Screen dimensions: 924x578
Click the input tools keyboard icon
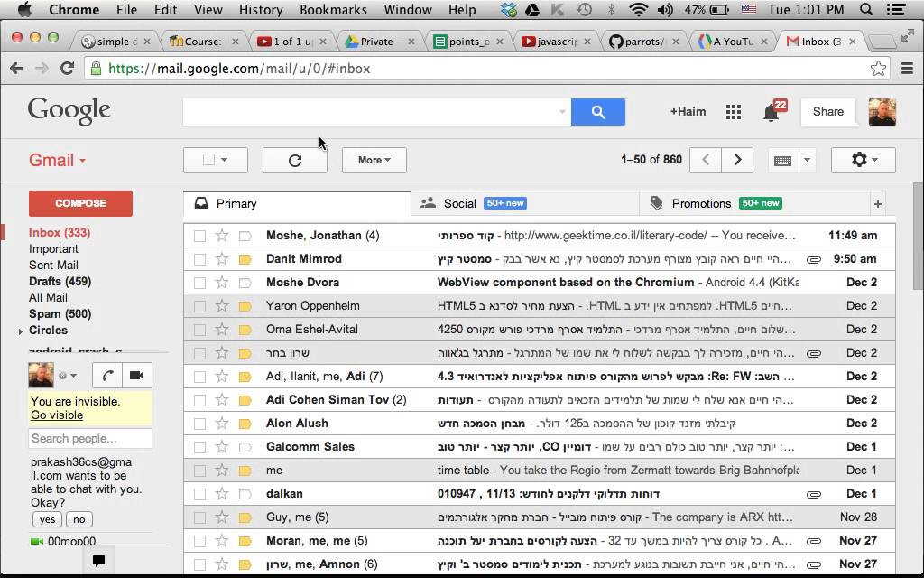[782, 161]
